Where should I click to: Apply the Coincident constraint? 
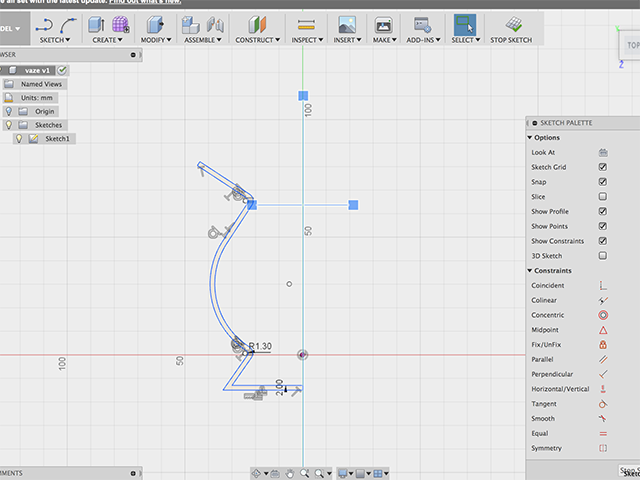click(x=603, y=286)
